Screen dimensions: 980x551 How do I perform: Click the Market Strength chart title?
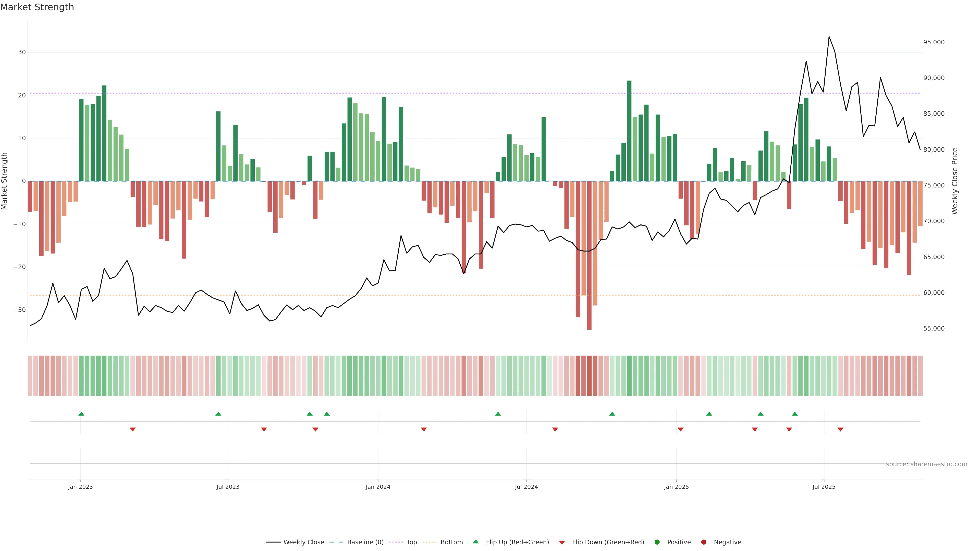(x=37, y=7)
